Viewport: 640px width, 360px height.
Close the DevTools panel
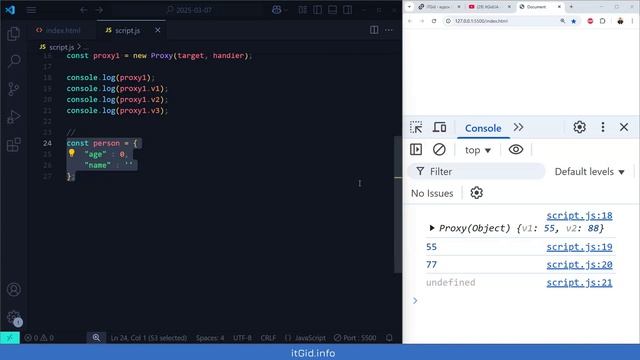[624, 127]
